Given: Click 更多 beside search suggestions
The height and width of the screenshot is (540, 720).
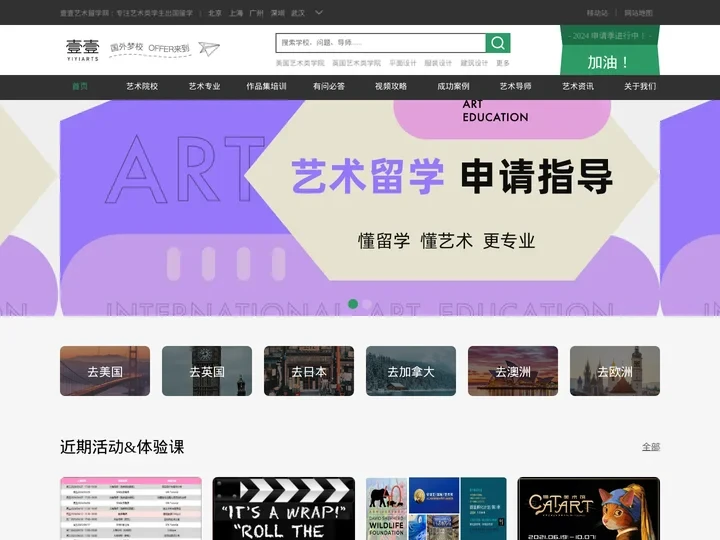Looking at the screenshot, I should 503,63.
